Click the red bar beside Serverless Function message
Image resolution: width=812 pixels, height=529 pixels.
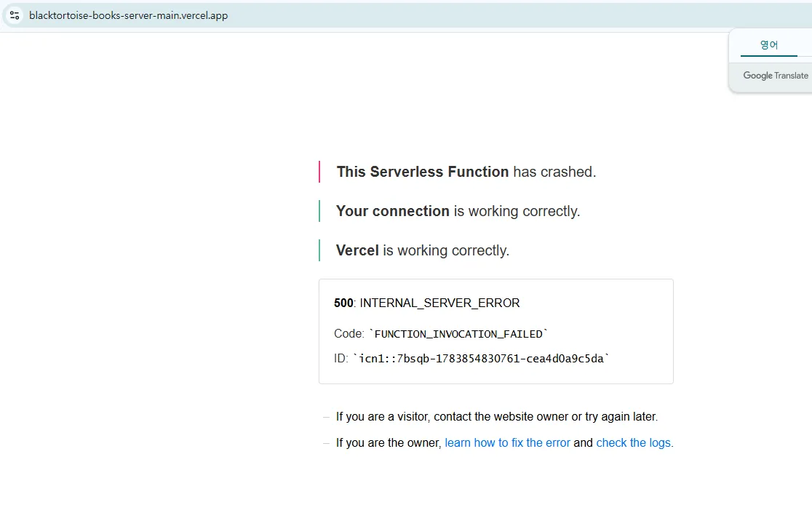pos(319,172)
